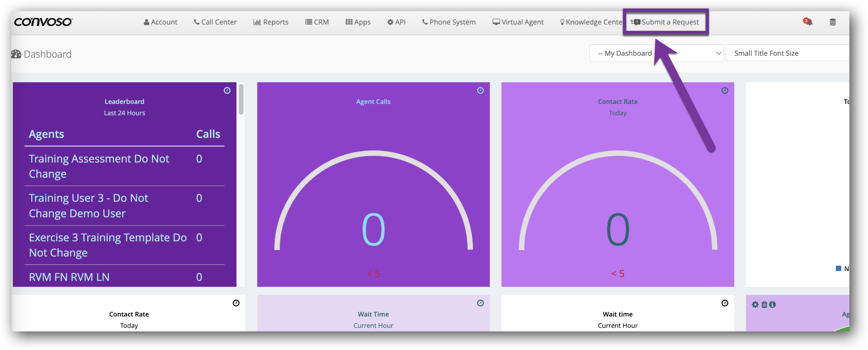Click the notification bell icon
This screenshot has height=350, width=868.
[808, 22]
